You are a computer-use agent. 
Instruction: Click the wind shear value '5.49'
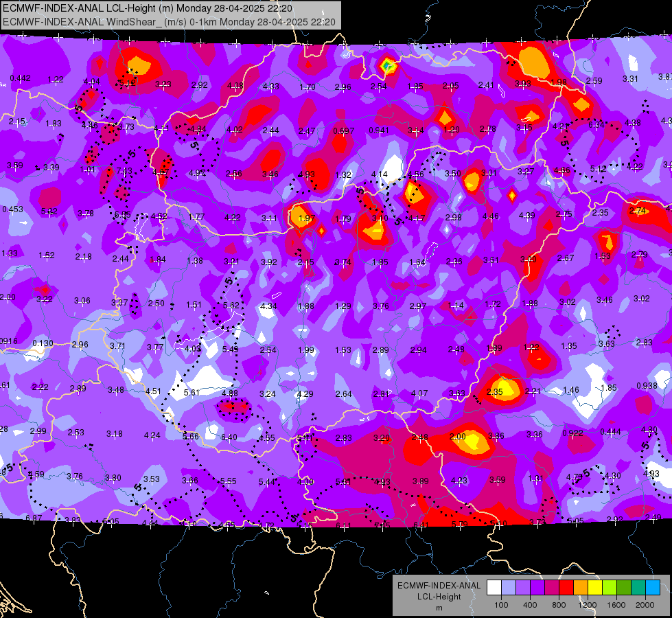click(x=230, y=350)
